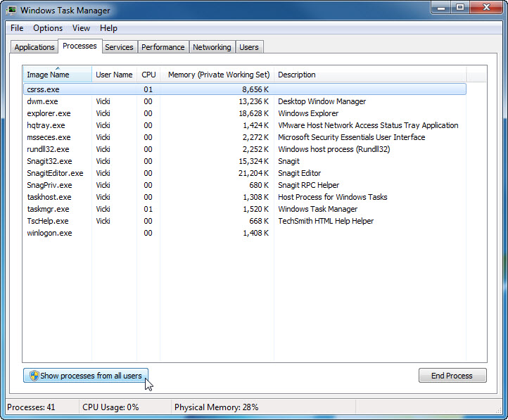
Task: Click the End Process button
Action: click(x=452, y=376)
